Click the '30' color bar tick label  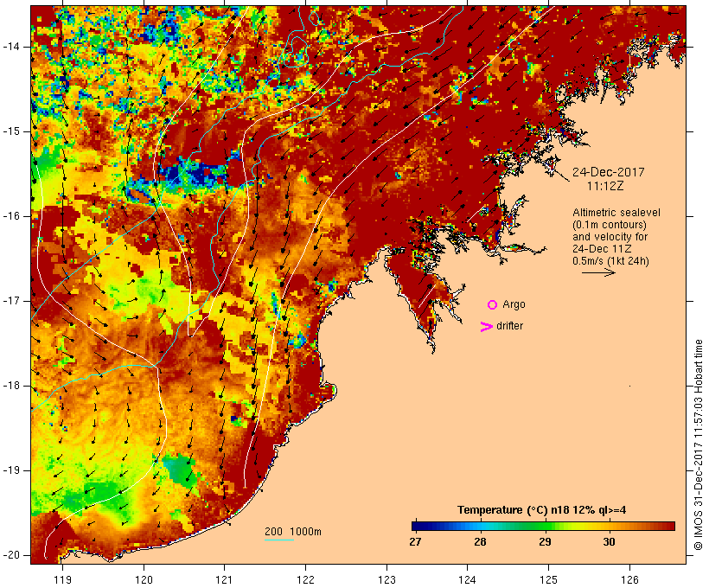point(609,542)
